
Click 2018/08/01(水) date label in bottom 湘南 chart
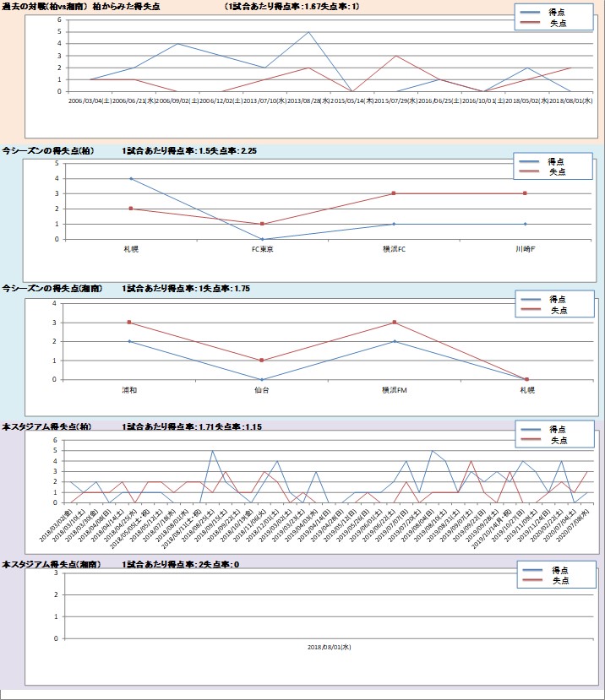click(329, 646)
